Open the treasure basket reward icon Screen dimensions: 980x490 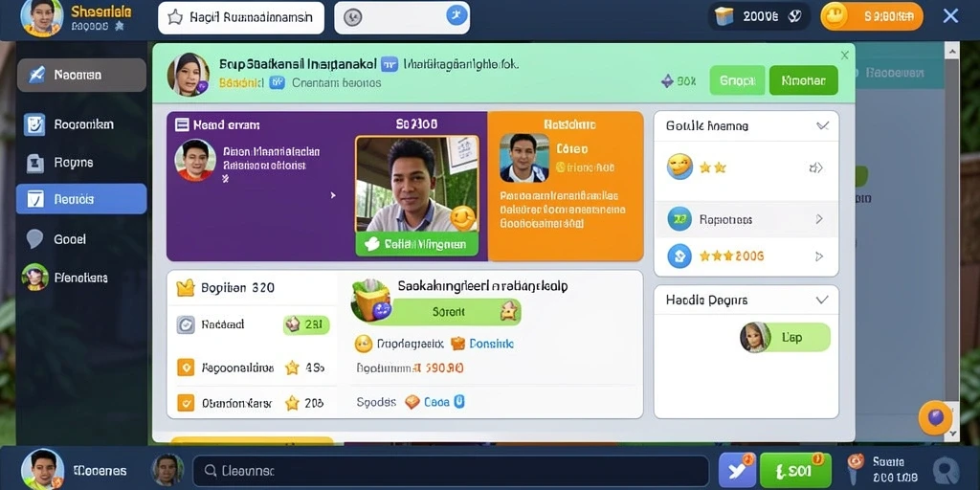click(370, 301)
